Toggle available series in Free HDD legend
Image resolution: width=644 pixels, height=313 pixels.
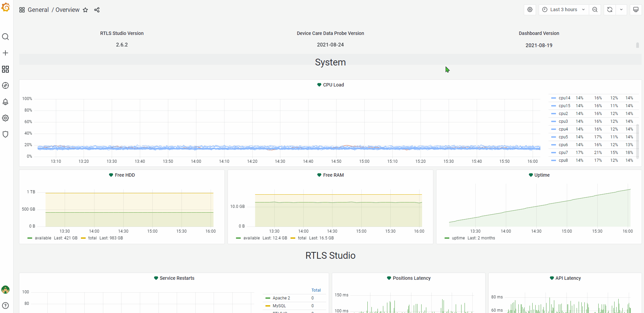[x=43, y=238]
